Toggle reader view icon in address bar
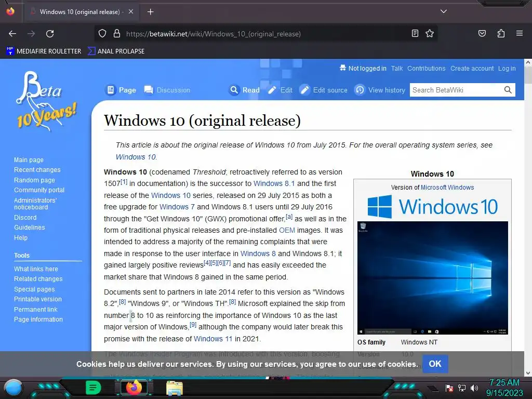Image resolution: width=532 pixels, height=399 pixels. click(415, 34)
